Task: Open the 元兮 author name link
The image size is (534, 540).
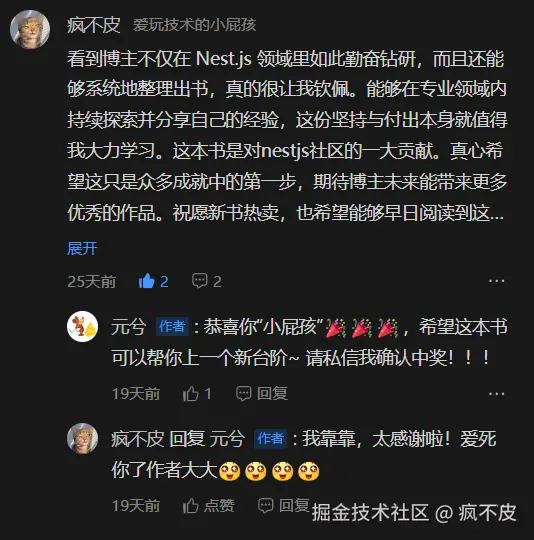Action: point(128,326)
